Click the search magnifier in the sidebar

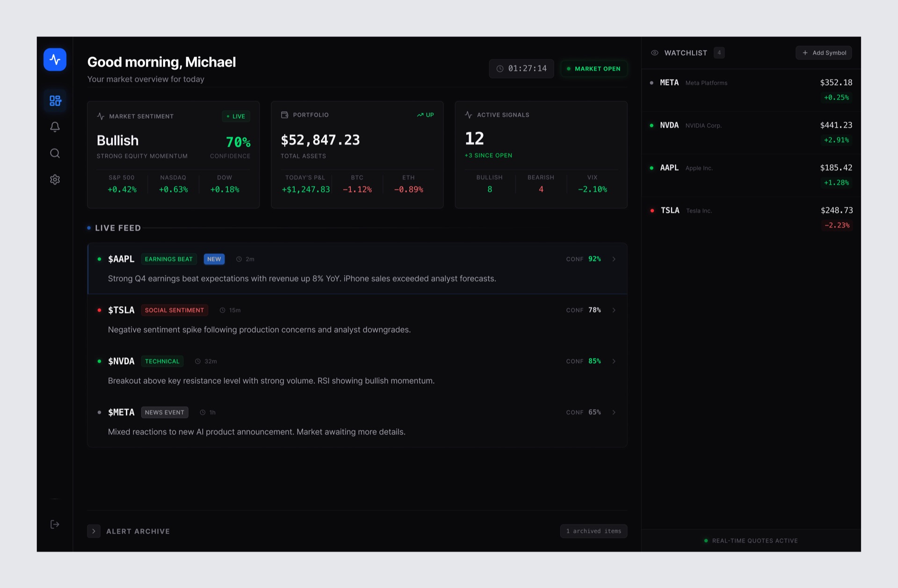tap(55, 153)
